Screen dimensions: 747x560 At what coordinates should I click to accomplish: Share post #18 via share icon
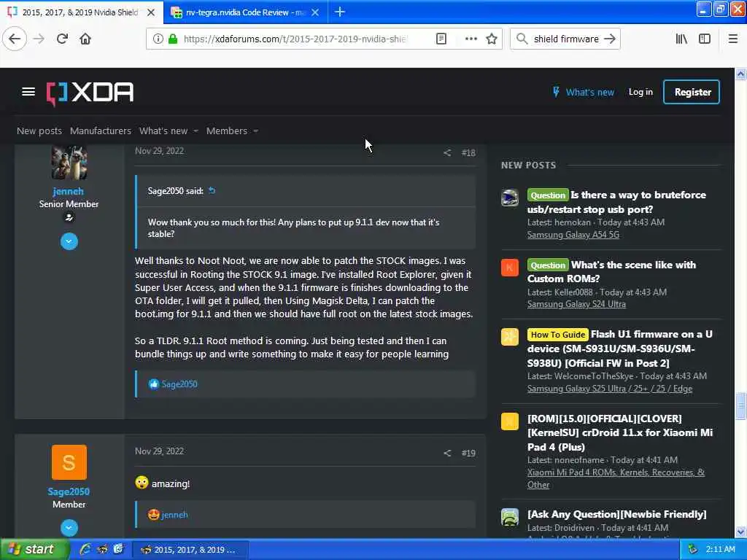click(447, 153)
